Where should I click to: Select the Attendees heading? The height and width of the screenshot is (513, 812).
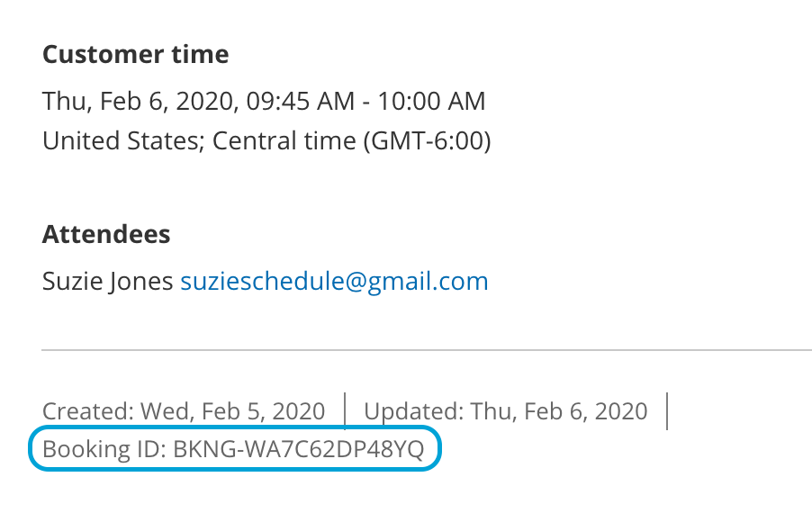(x=106, y=235)
